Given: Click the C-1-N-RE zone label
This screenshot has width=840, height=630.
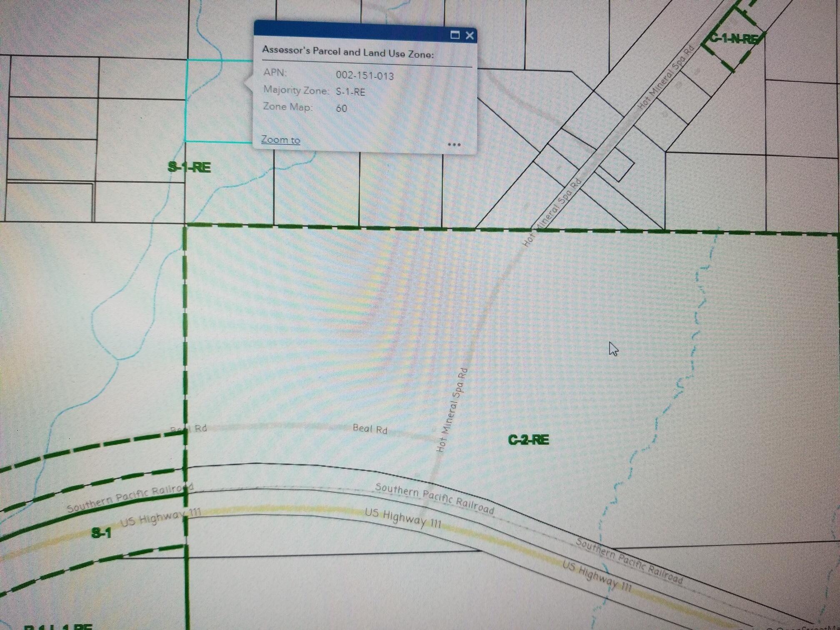Looking at the screenshot, I should (734, 39).
